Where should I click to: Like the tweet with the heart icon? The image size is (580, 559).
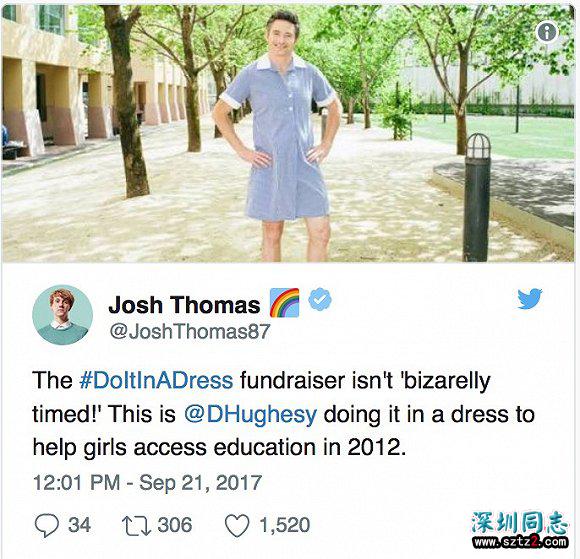pyautogui.click(x=237, y=526)
